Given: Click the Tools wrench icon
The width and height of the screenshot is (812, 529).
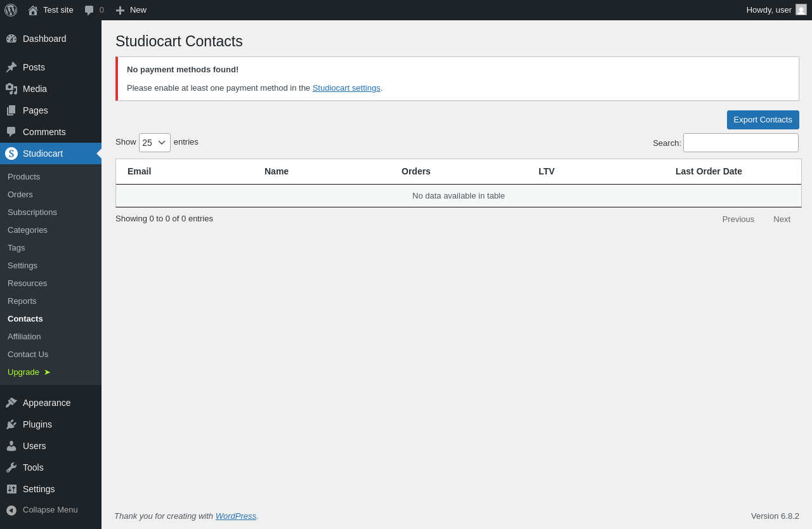Looking at the screenshot, I should pos(11,467).
